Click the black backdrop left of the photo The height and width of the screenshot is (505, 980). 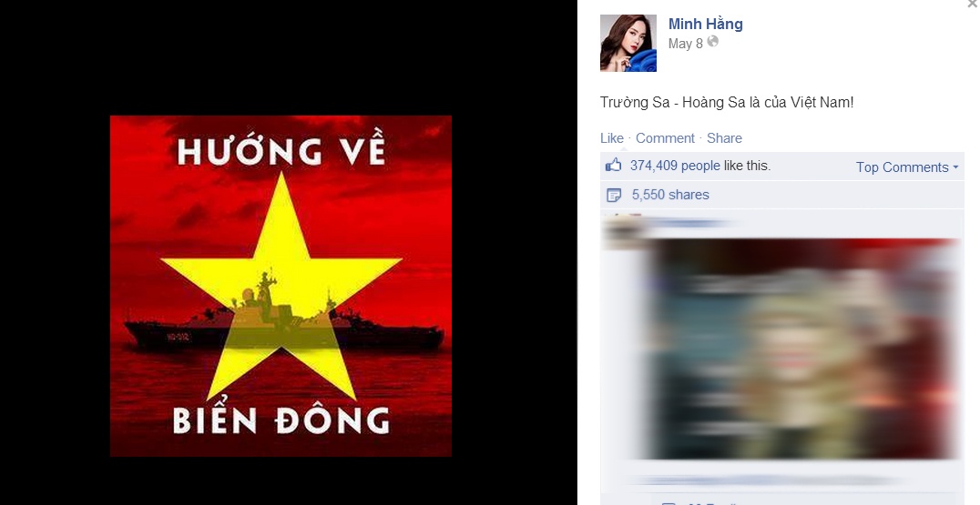tap(55, 252)
